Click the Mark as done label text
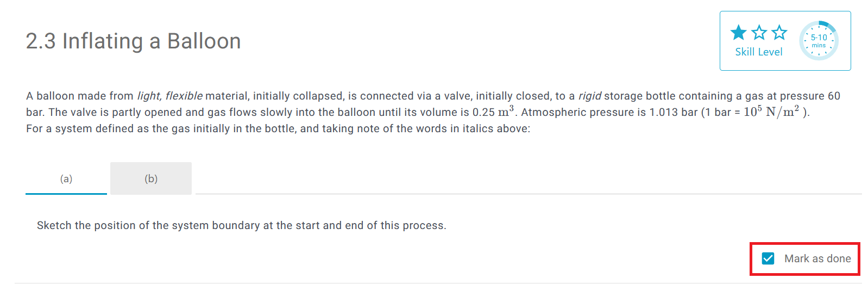 817,259
